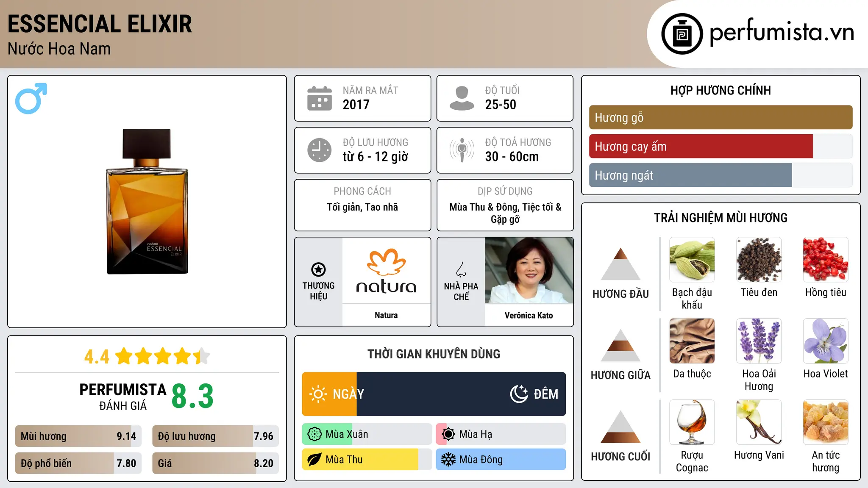Open the Hồng tiêu pink pepper image
This screenshot has width=868, height=488.
click(x=826, y=260)
